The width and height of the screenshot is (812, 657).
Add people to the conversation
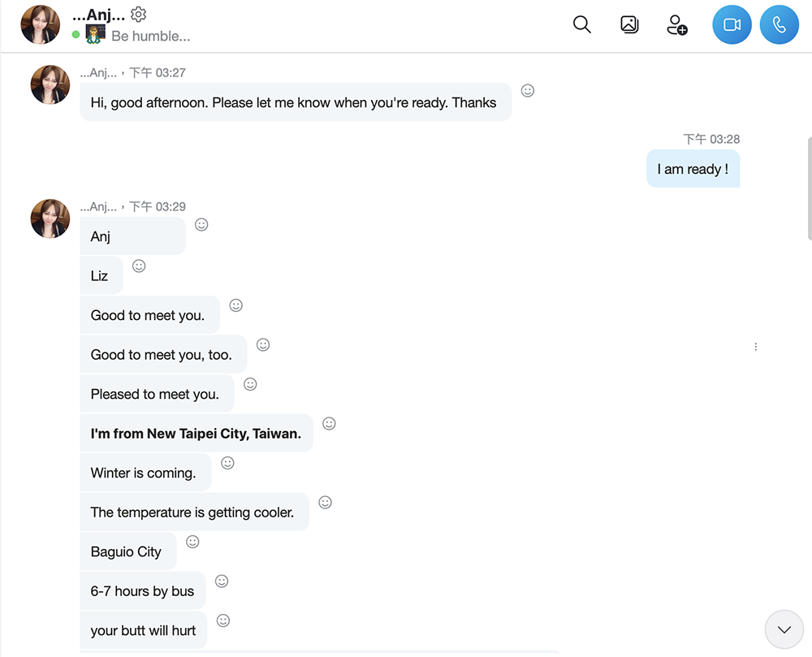(677, 25)
